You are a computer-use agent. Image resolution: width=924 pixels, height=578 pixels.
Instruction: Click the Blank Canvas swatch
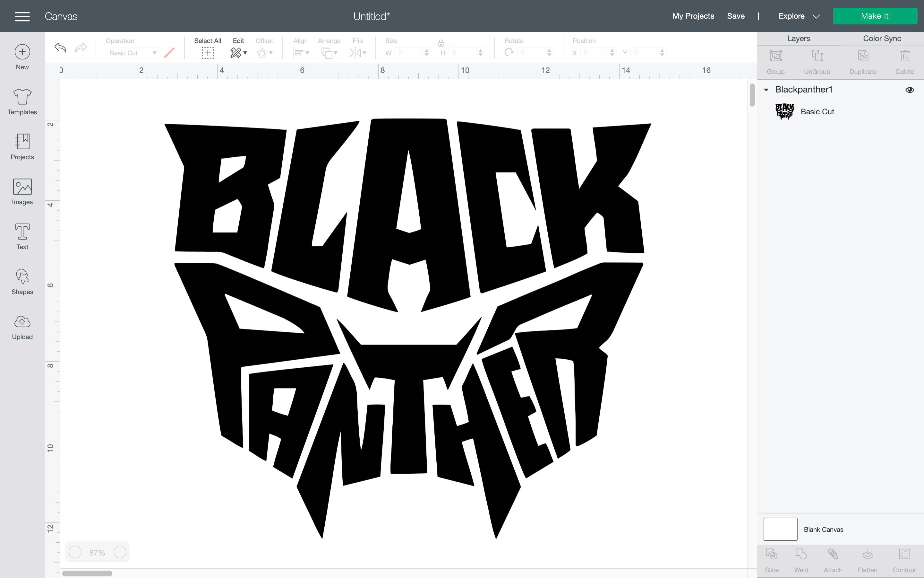point(780,529)
